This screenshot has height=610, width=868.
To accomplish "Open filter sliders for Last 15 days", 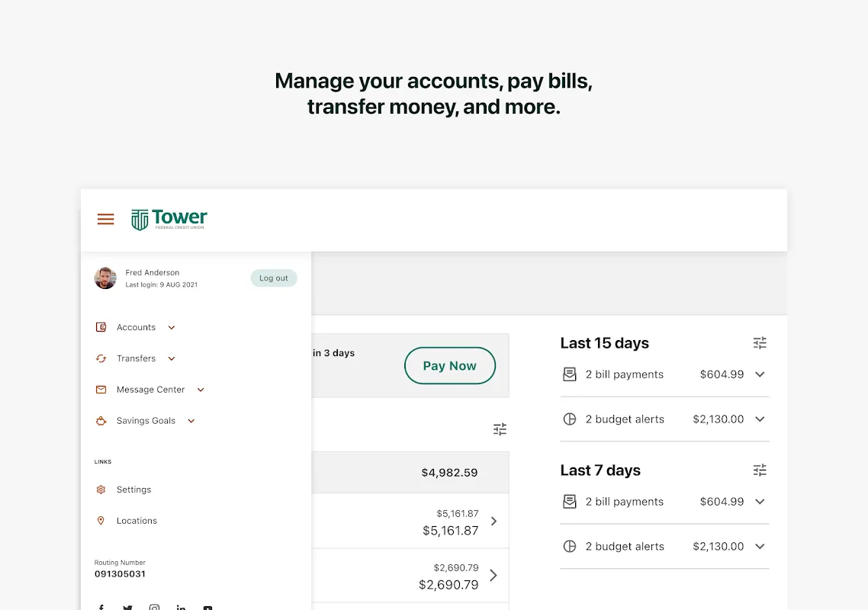I will coord(760,343).
